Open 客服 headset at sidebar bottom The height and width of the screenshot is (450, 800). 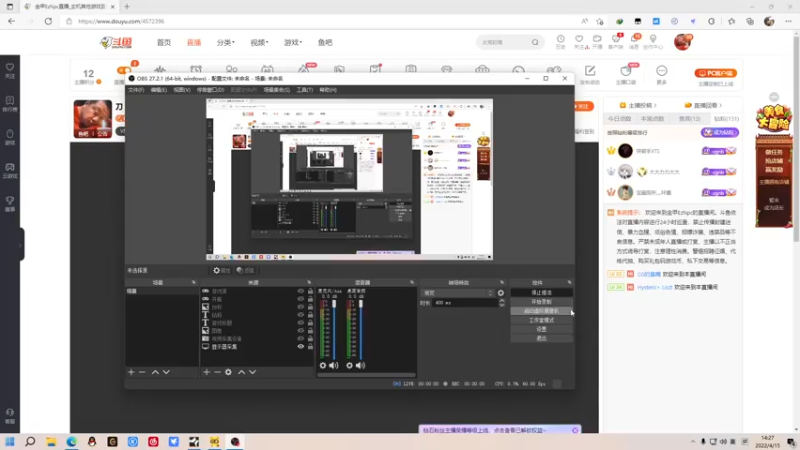(x=10, y=416)
